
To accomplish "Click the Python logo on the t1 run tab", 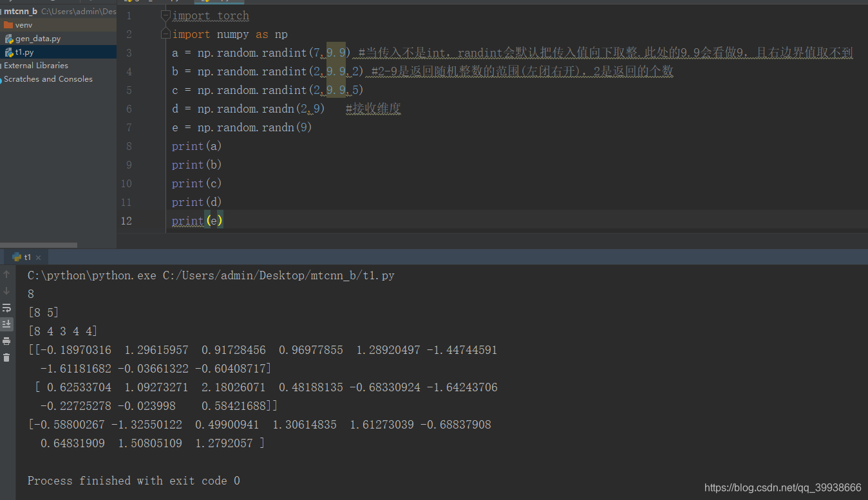I will 17,256.
